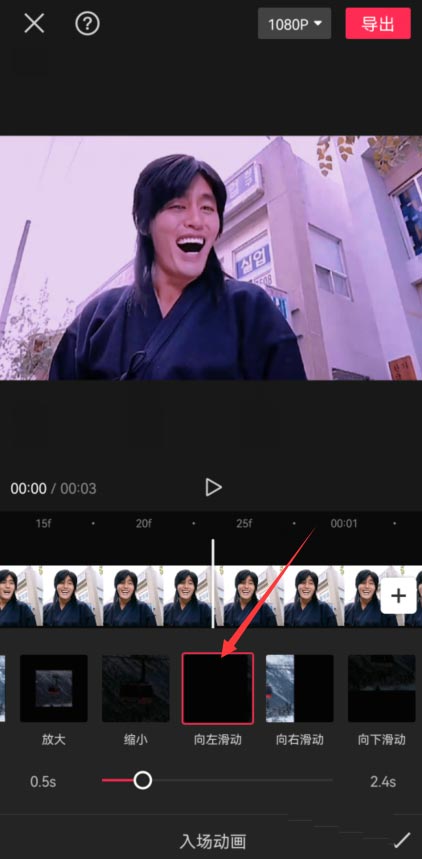Confirm the animation with the checkmark
The width and height of the screenshot is (422, 859).
(402, 839)
